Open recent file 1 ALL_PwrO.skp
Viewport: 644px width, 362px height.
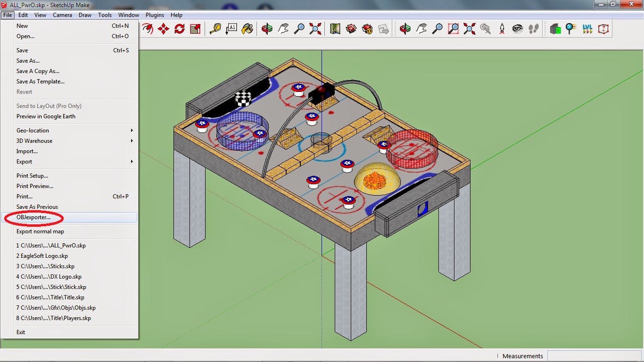(69, 246)
